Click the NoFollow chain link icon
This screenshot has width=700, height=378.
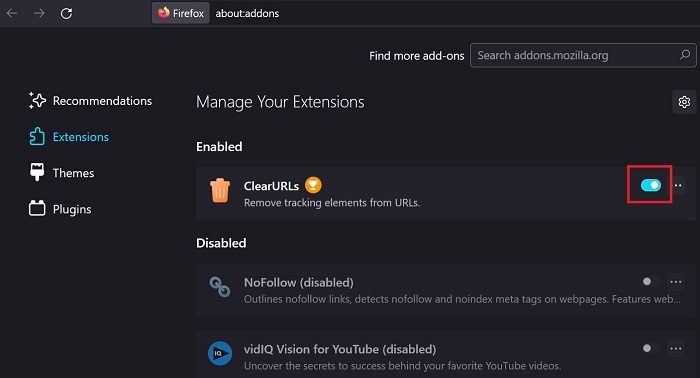coord(220,287)
